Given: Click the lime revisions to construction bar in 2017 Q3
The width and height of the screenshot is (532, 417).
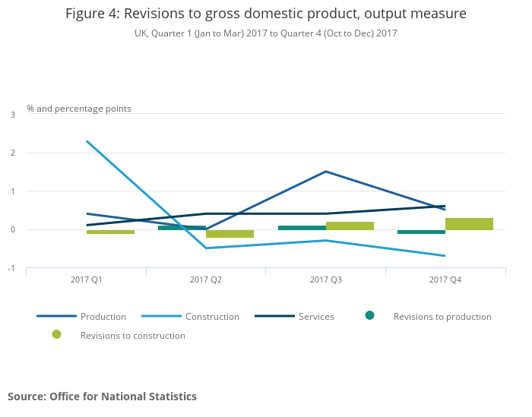Looking at the screenshot, I should (x=350, y=226).
